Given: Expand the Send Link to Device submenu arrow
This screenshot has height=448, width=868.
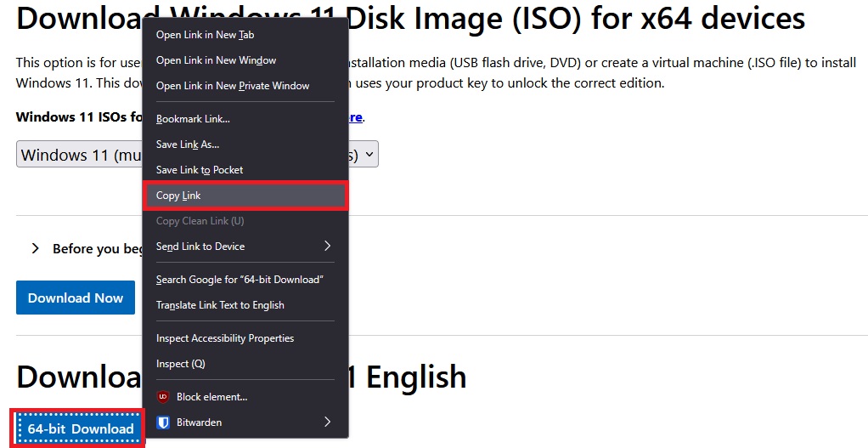Looking at the screenshot, I should (x=328, y=247).
